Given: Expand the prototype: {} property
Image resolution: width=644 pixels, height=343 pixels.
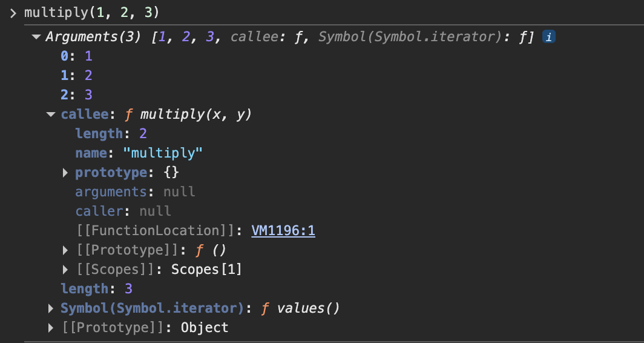Looking at the screenshot, I should click(x=65, y=173).
